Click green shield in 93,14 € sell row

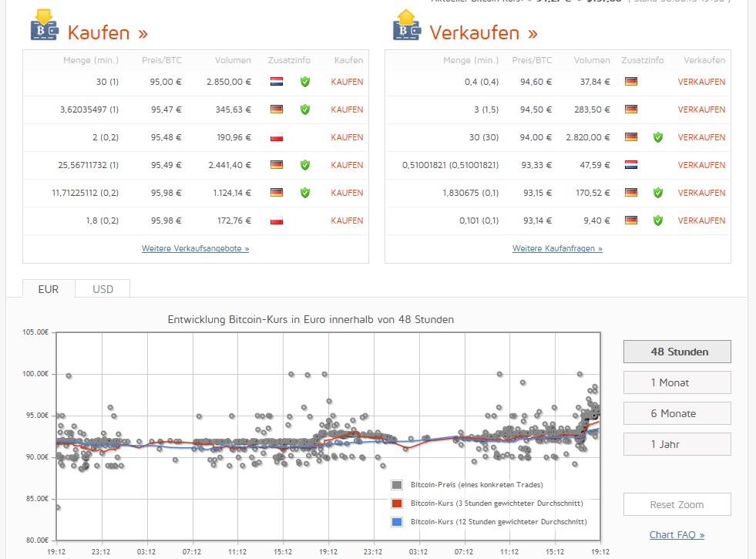658,221
